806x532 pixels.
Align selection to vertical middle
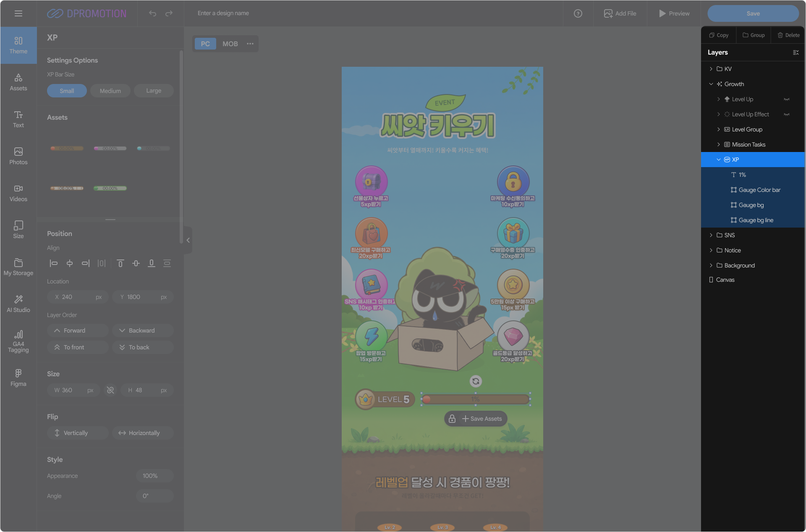[136, 263]
